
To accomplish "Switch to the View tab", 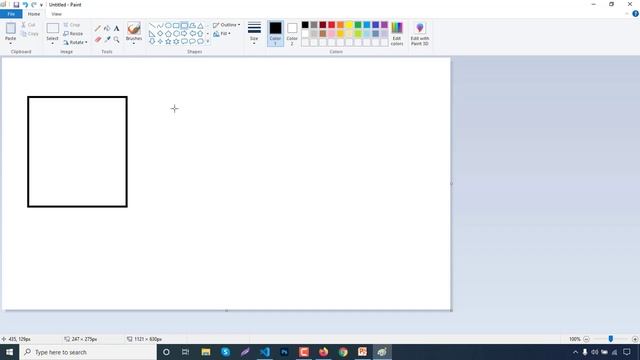I will (56, 14).
